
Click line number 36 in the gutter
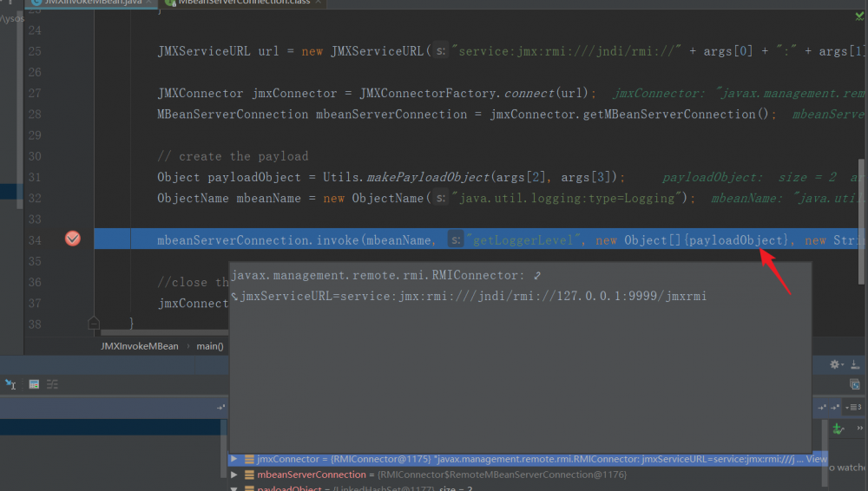pyautogui.click(x=35, y=282)
